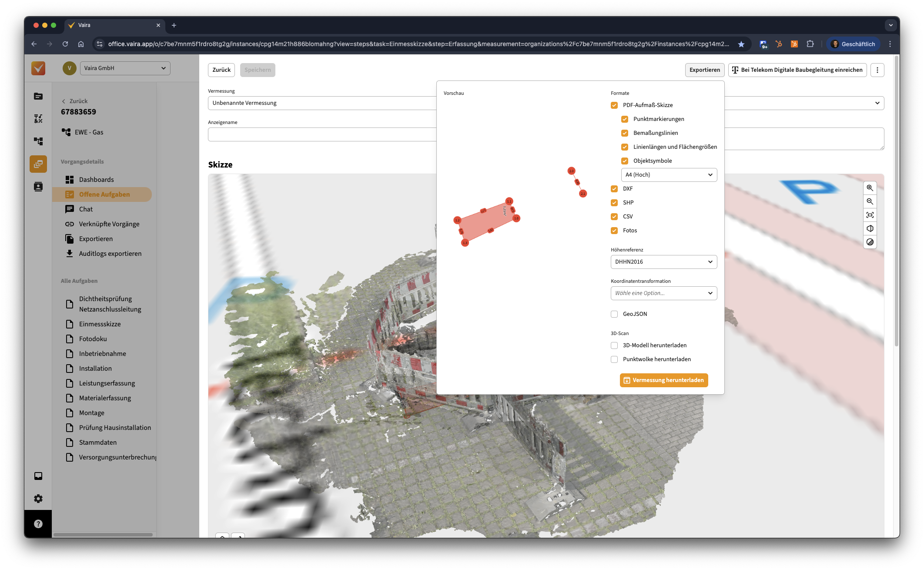Viewport: 924px width, 570px height.
Task: Reload the page with browser refresh icon
Action: 65,44
